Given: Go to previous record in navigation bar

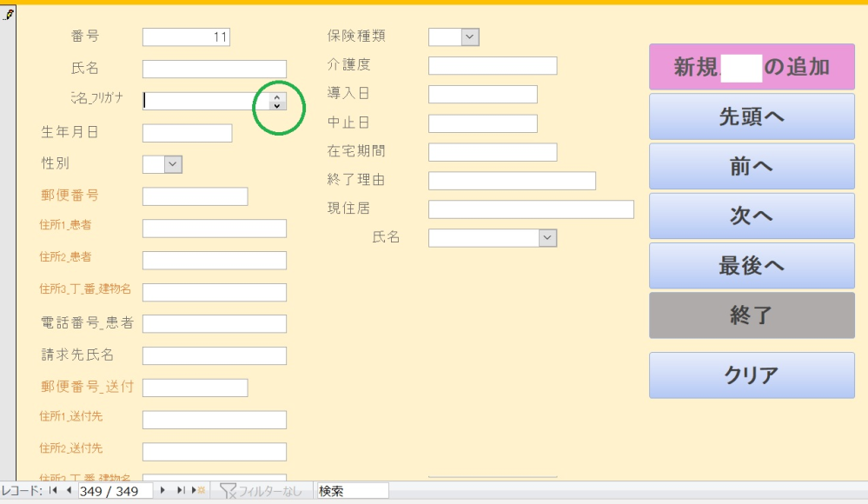Looking at the screenshot, I should (69, 490).
